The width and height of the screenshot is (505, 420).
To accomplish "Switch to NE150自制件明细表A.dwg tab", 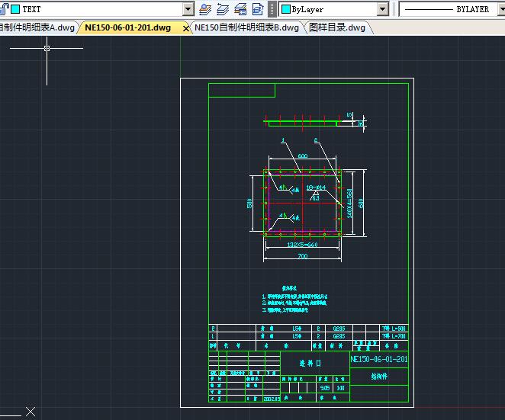I will point(37,27).
